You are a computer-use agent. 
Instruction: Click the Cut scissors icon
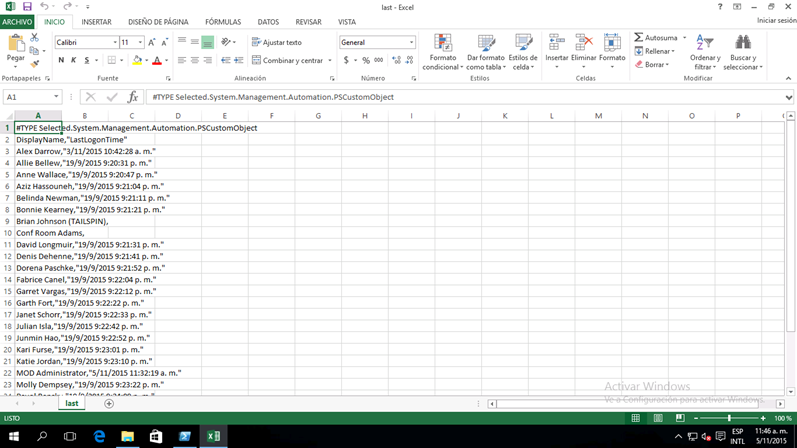tap(34, 38)
